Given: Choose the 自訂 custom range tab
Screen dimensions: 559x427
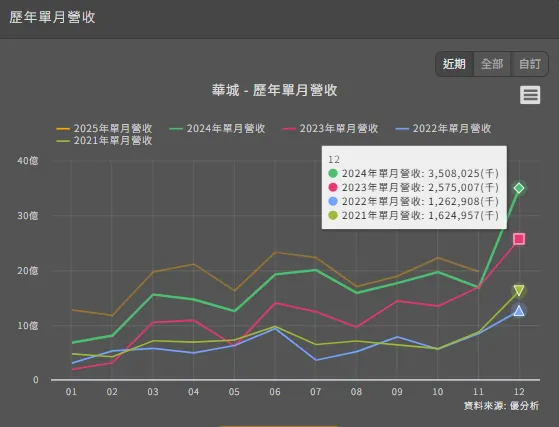Looking at the screenshot, I should pos(530,64).
